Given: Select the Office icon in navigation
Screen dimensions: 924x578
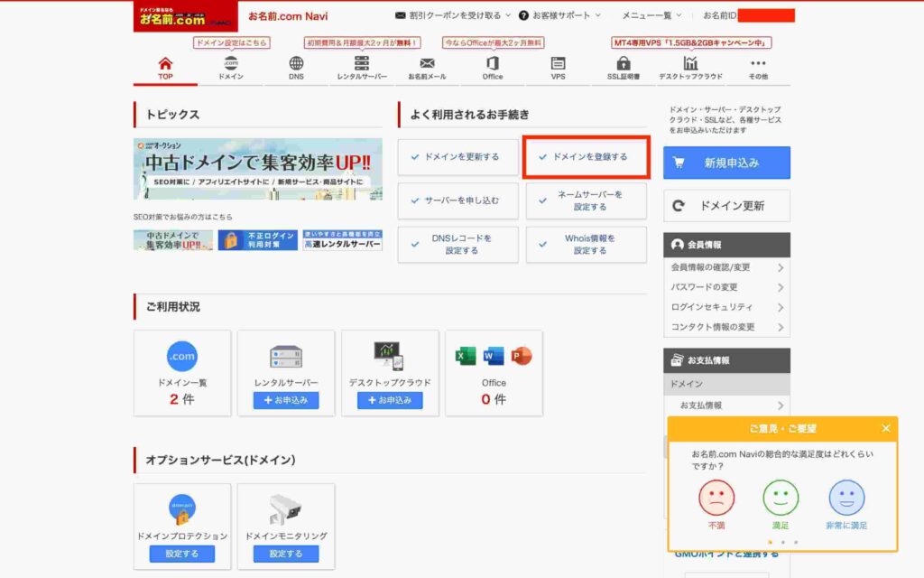Looking at the screenshot, I should point(493,63).
